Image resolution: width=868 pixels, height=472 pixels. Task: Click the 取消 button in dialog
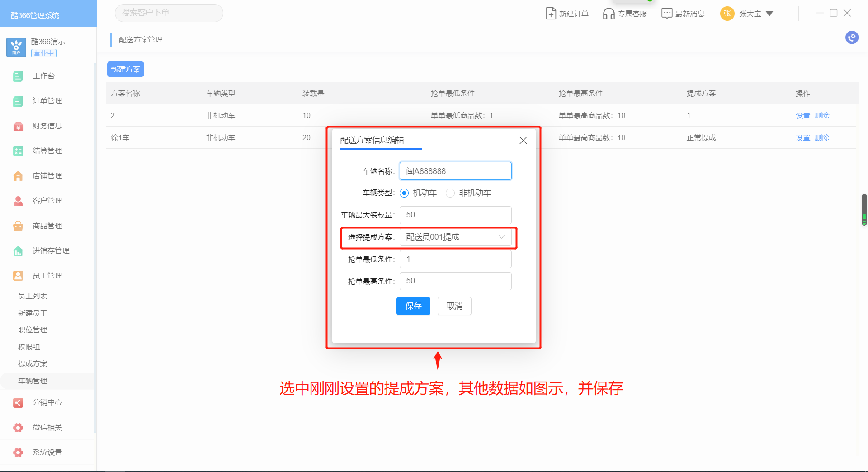click(x=454, y=306)
